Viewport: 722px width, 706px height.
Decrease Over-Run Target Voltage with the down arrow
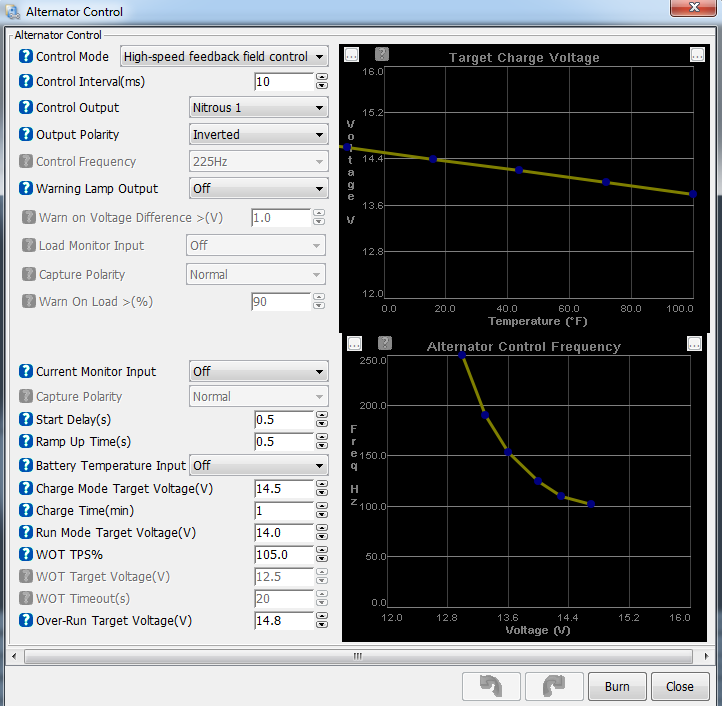click(x=322, y=625)
